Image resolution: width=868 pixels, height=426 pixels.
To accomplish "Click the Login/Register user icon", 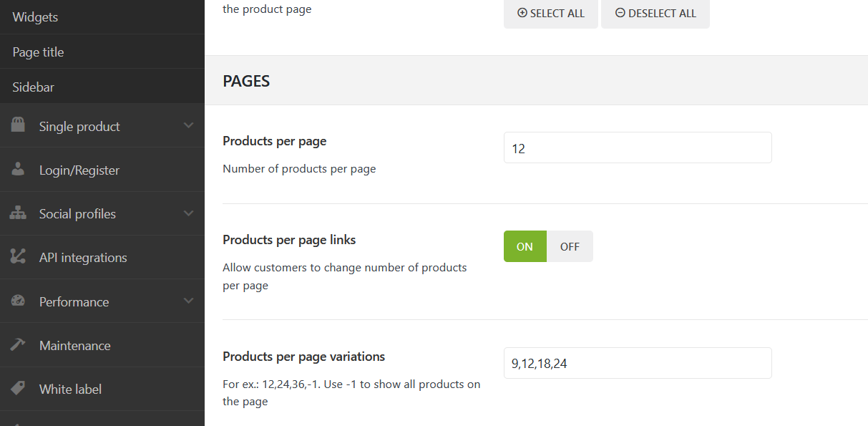I will point(18,170).
